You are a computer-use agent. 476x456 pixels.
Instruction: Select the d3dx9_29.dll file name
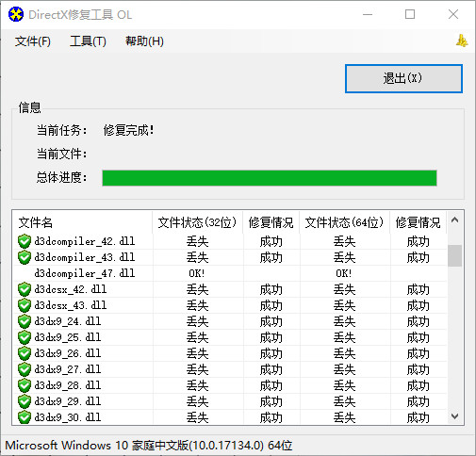pyautogui.click(x=68, y=401)
